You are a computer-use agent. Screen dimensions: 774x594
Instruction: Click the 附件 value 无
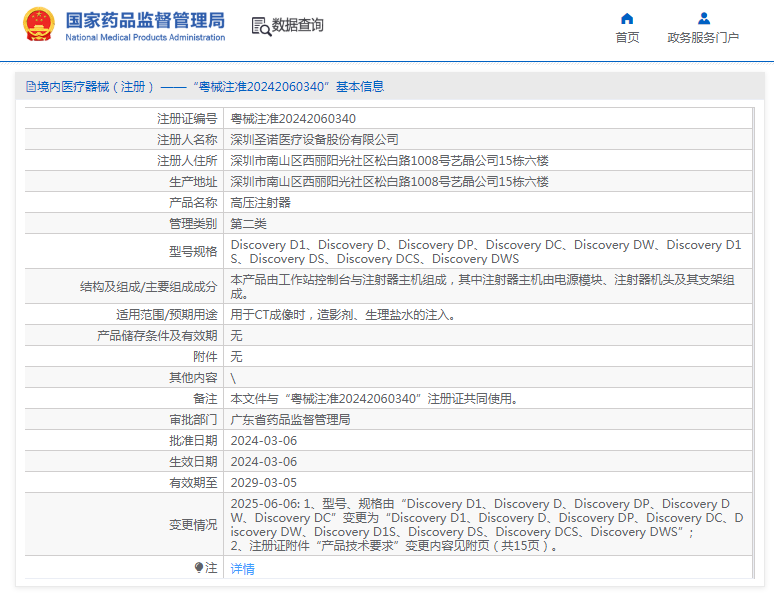click(x=236, y=356)
